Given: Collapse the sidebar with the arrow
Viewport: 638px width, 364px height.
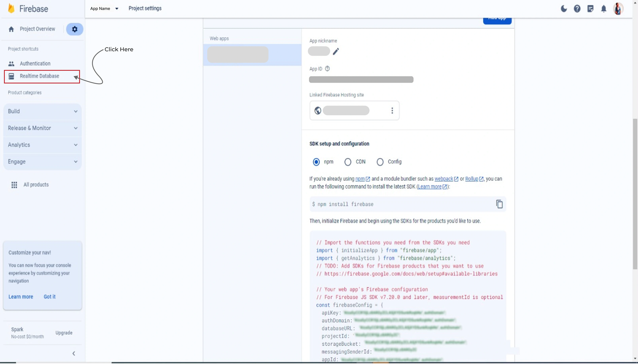Looking at the screenshot, I should [74, 353].
